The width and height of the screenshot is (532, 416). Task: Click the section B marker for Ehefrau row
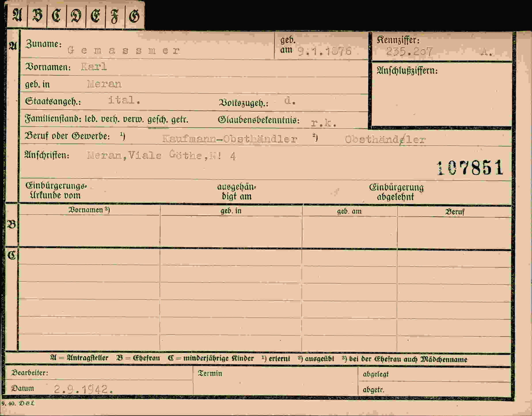pos(12,224)
